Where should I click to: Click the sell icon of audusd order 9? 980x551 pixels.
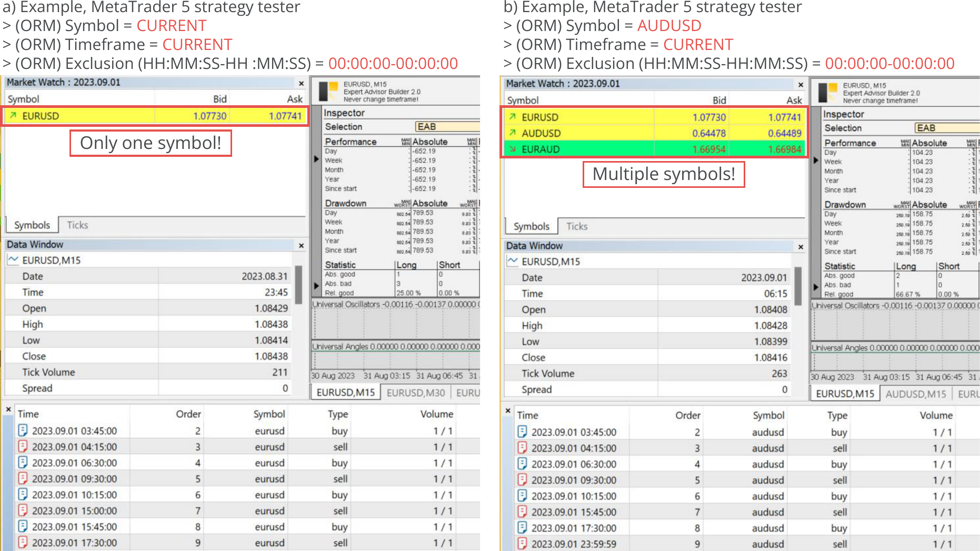click(522, 544)
